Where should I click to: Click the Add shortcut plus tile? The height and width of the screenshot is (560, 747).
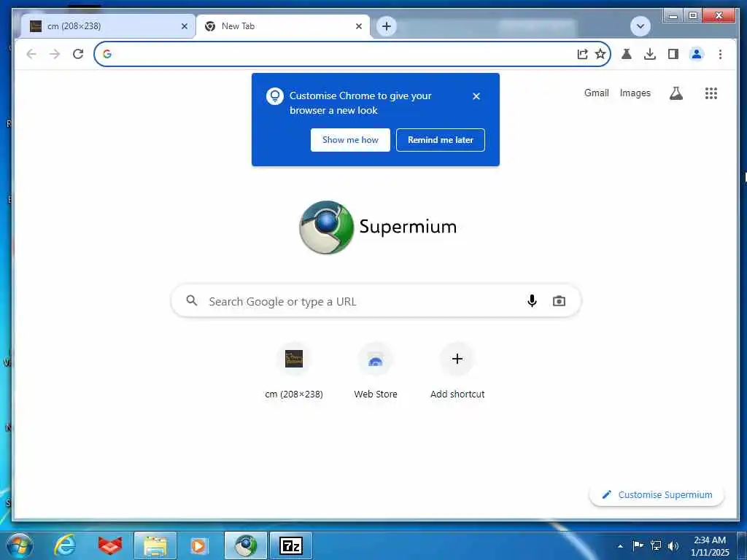click(x=457, y=371)
